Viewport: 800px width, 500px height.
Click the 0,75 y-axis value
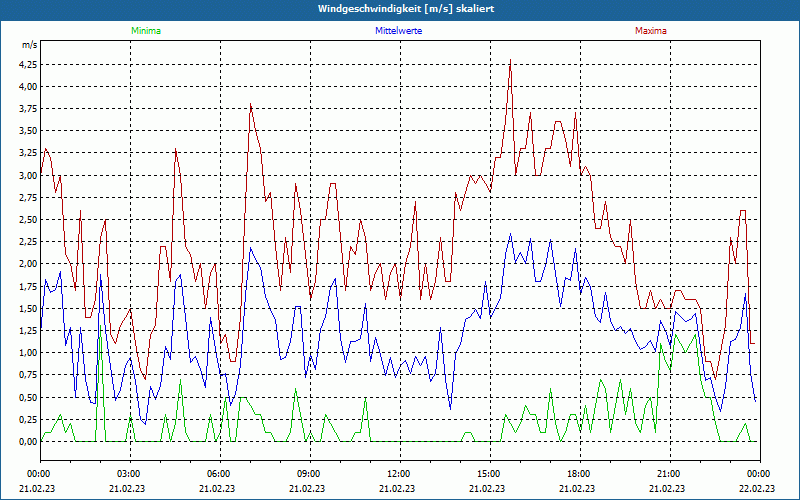(x=28, y=375)
